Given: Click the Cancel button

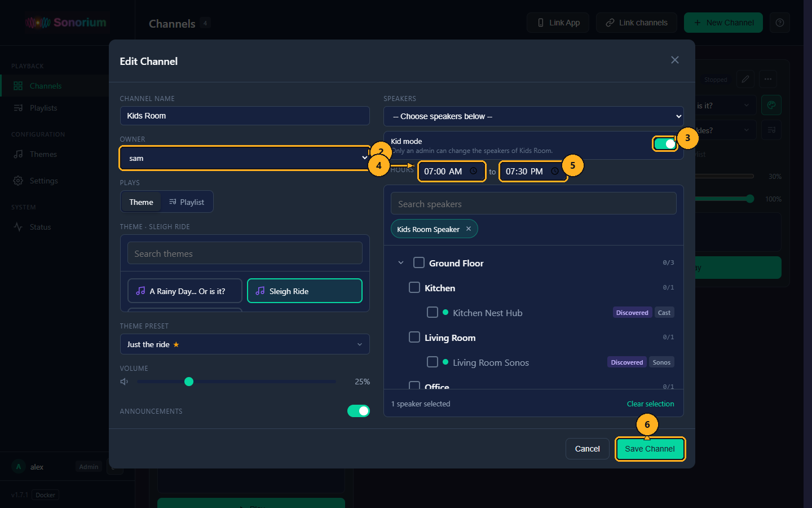Looking at the screenshot, I should coord(587,449).
